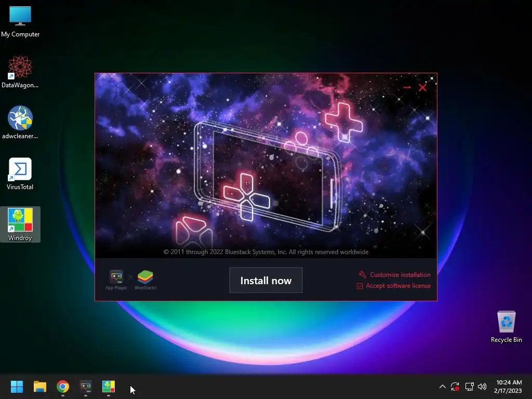Open the Windows Start menu
This screenshot has height=399, width=532.
[17, 387]
